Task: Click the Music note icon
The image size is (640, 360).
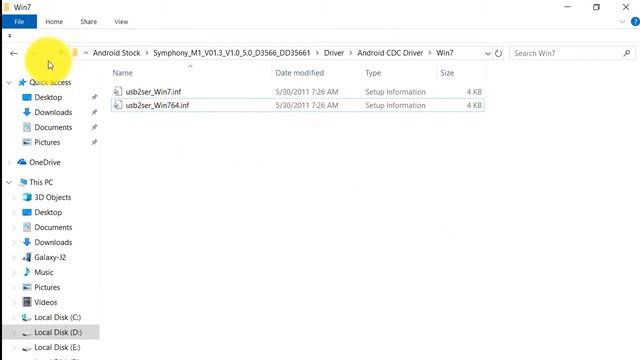Action: (x=27, y=272)
